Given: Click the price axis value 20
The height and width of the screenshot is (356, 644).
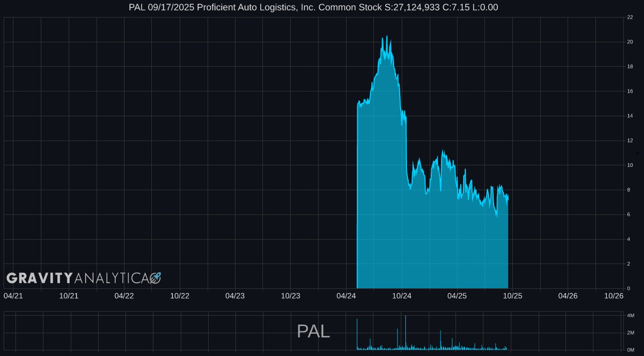Looking at the screenshot, I should coord(630,42).
